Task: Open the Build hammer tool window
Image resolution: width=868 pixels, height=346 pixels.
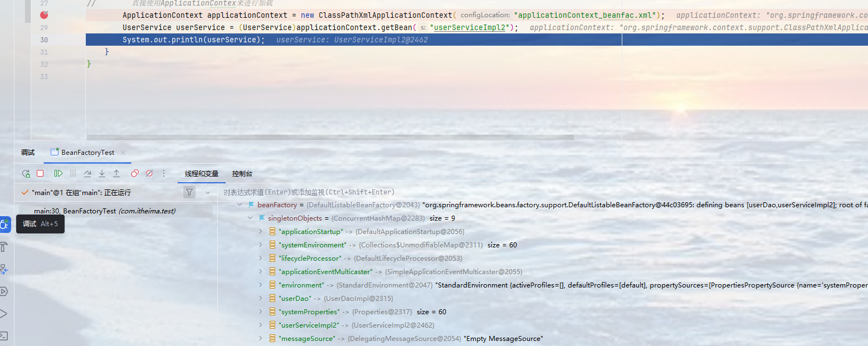Action: (x=3, y=247)
